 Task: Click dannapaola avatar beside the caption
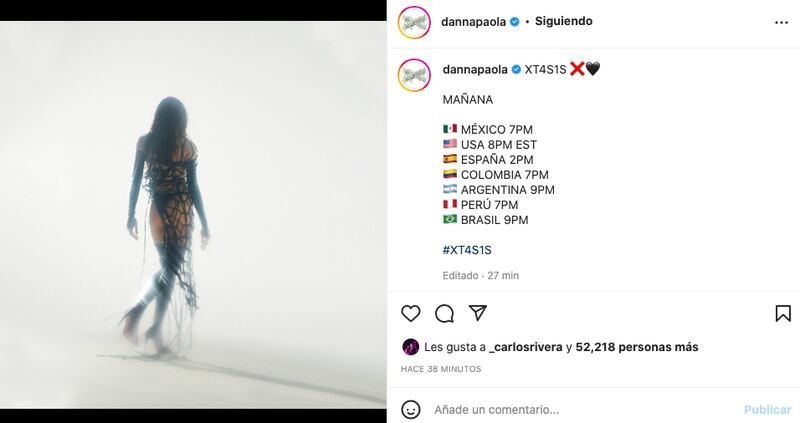(414, 75)
